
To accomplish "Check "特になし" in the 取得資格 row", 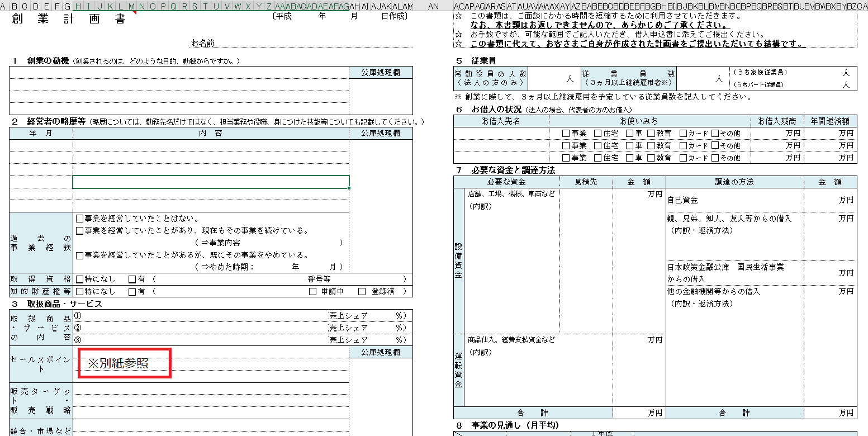I will tap(80, 279).
